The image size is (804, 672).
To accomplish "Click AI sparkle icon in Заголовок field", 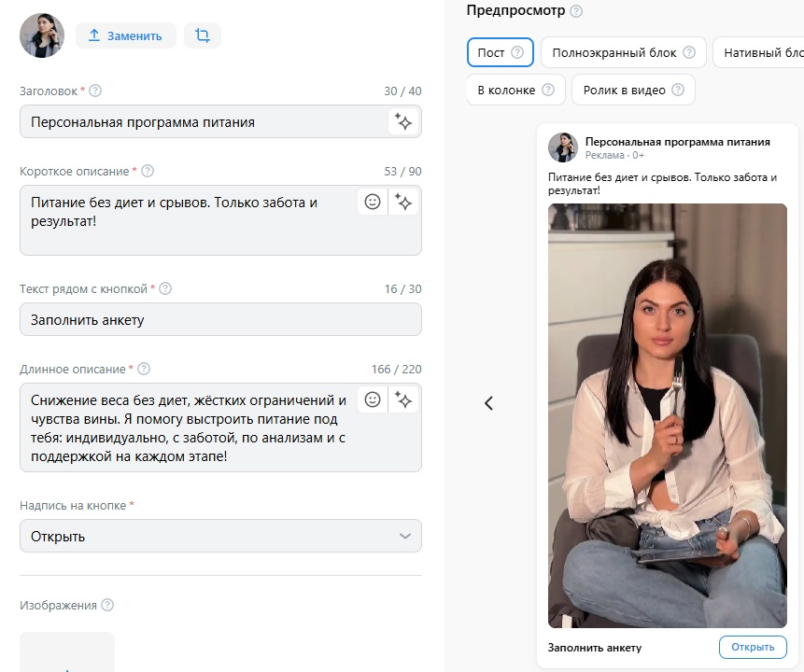I will coord(403,122).
